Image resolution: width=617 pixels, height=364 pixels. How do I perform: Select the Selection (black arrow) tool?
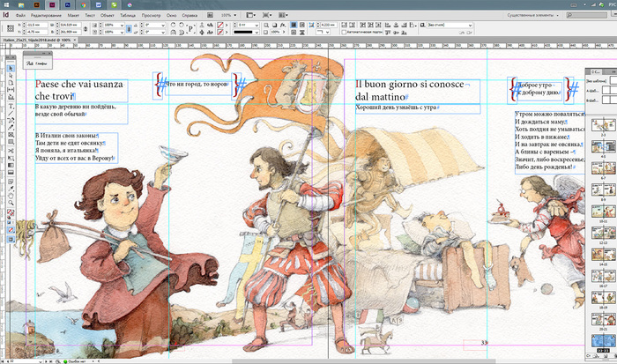(x=11, y=68)
